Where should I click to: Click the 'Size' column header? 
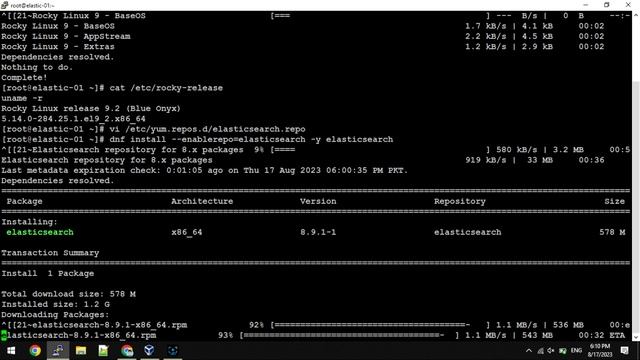[x=614, y=201]
